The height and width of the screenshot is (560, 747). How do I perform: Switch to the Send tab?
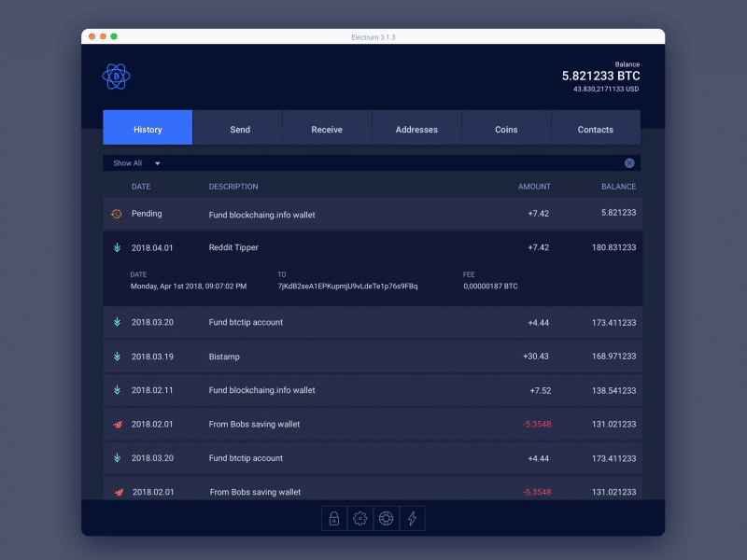coord(240,129)
